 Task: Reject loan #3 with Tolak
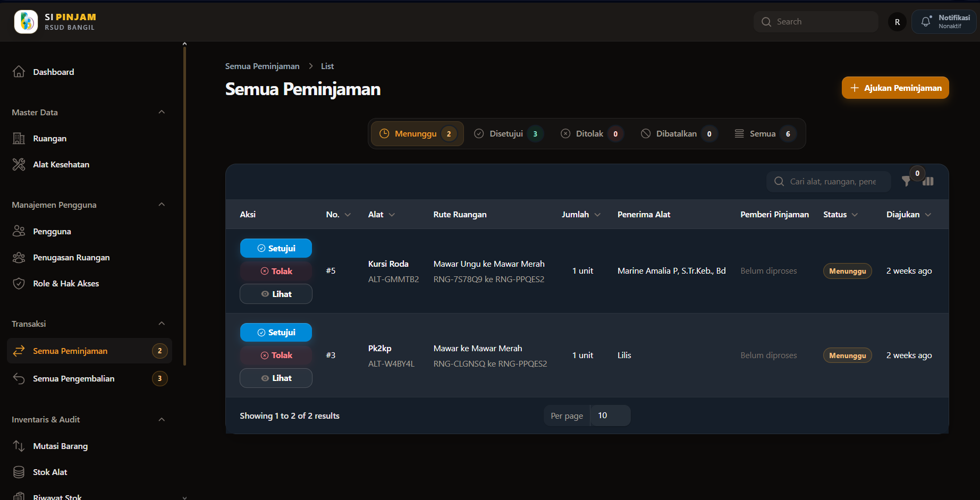coord(276,355)
